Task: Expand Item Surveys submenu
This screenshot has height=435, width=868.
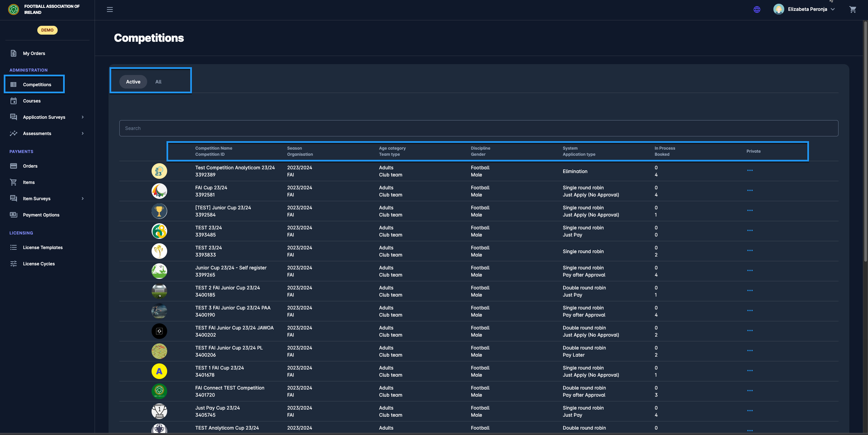Action: tap(82, 198)
